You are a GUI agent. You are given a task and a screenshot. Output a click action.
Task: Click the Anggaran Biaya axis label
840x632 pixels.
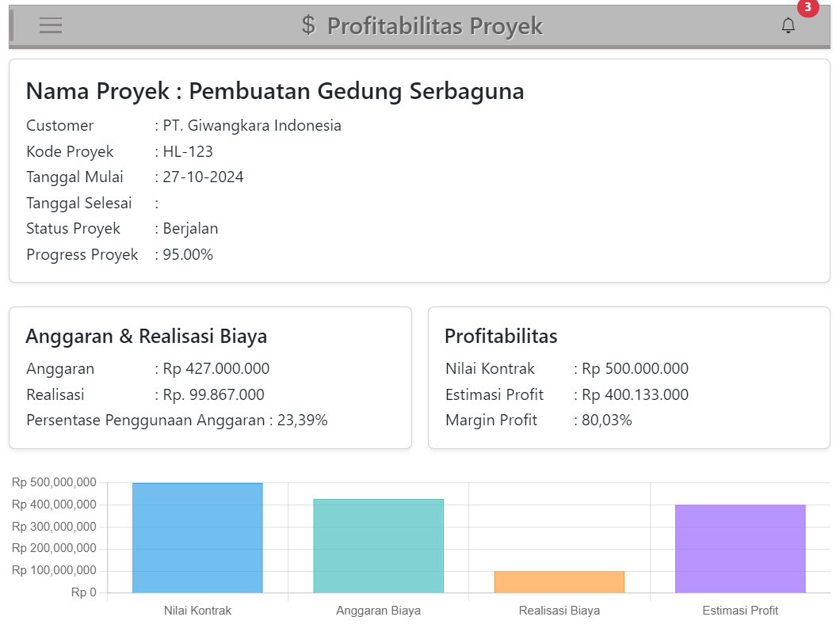tap(378, 611)
